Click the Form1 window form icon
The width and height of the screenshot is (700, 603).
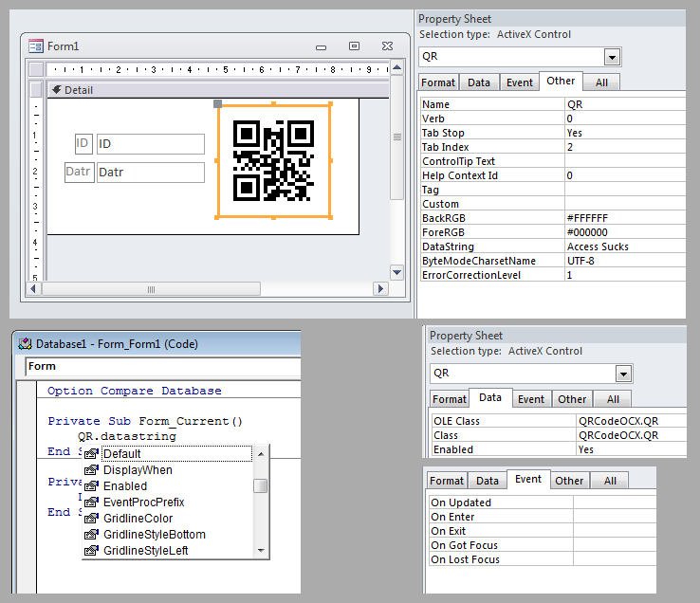click(36, 46)
